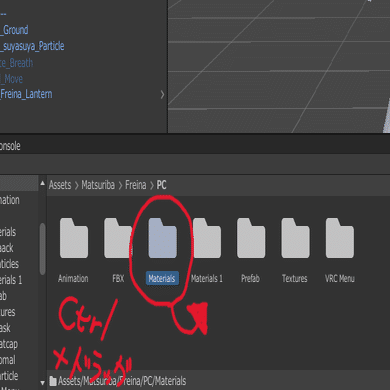Go to Freina in breadcrumb path
This screenshot has height=390, width=390.
coord(135,185)
